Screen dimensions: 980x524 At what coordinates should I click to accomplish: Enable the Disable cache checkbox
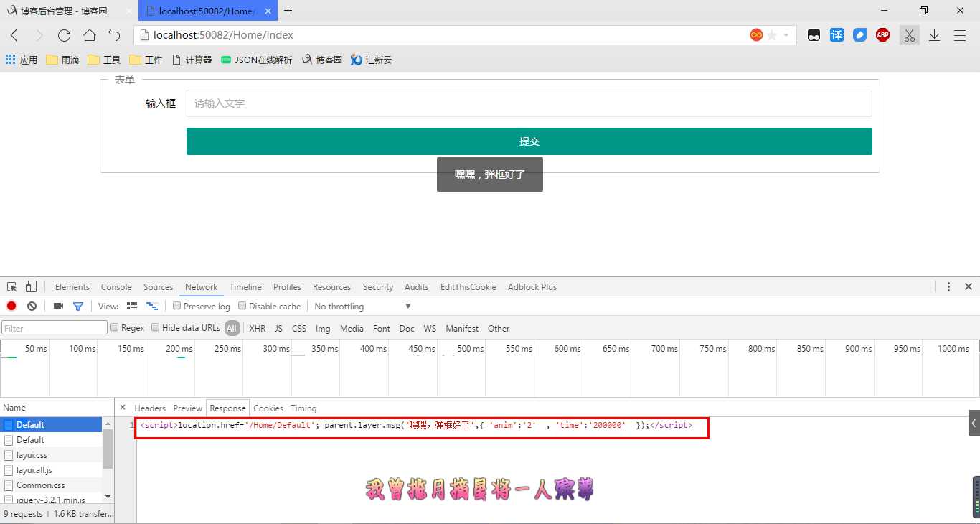pos(242,306)
